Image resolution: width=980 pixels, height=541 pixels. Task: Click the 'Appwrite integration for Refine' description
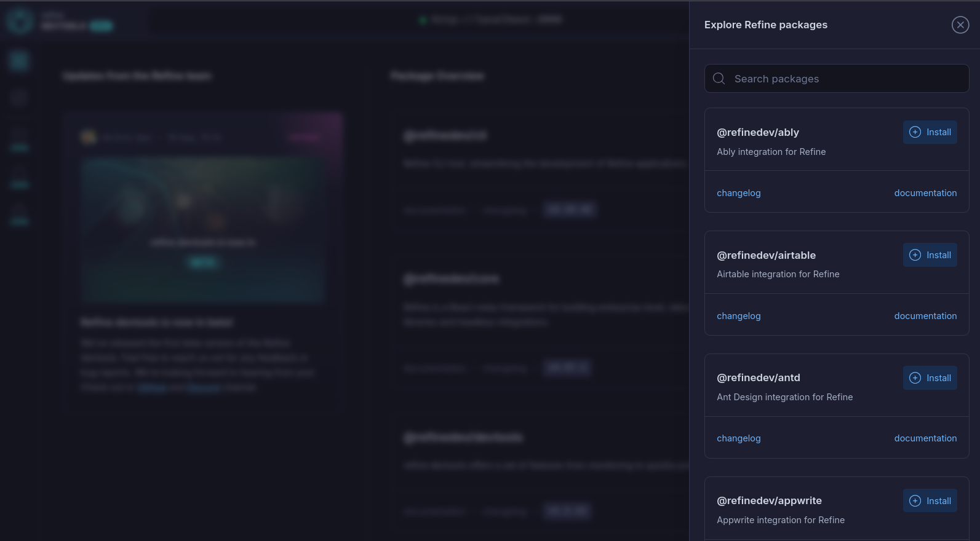781,520
